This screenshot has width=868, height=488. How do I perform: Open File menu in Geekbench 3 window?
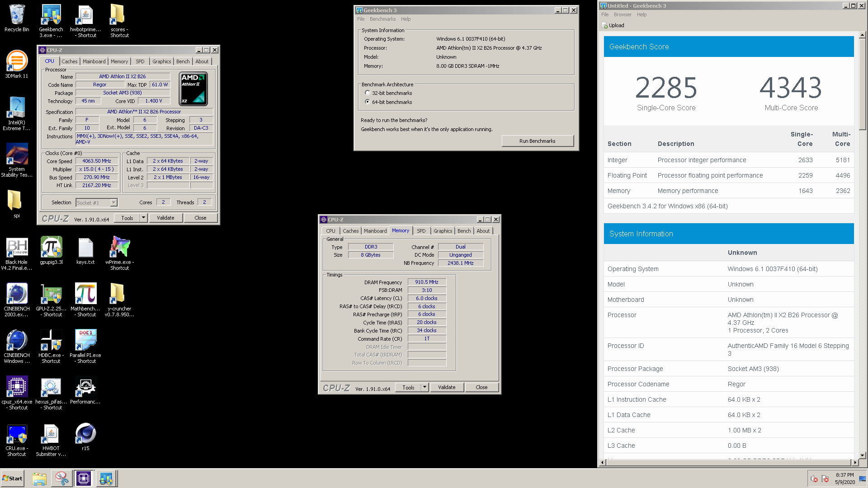[361, 19]
